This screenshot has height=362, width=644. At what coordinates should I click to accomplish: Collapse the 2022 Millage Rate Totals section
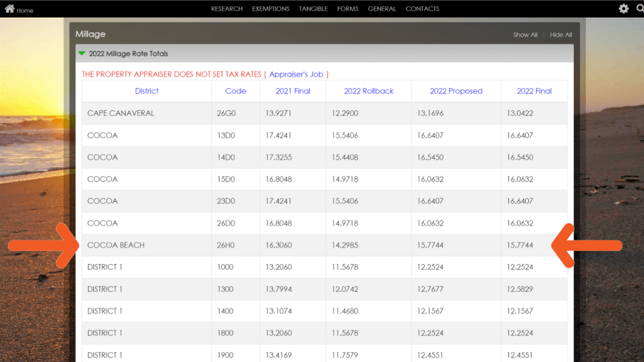click(x=82, y=53)
